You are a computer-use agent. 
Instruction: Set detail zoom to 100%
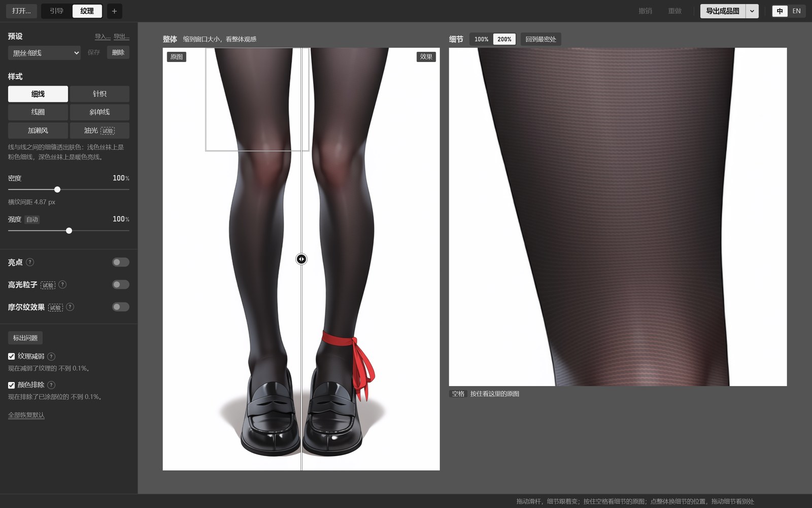coord(481,39)
